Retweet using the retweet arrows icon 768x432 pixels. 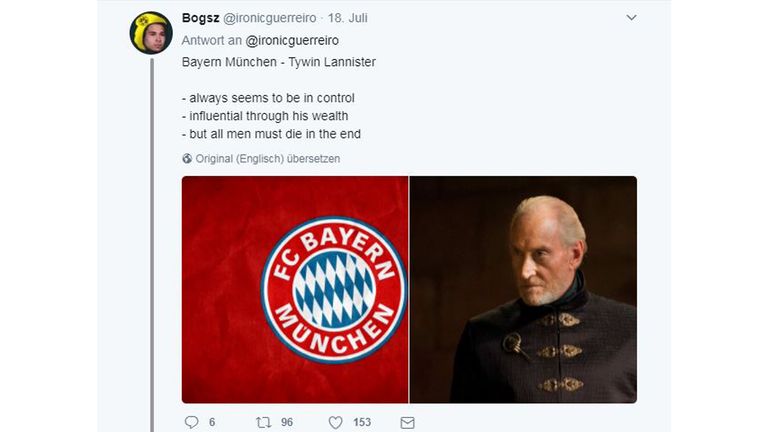pos(264,422)
